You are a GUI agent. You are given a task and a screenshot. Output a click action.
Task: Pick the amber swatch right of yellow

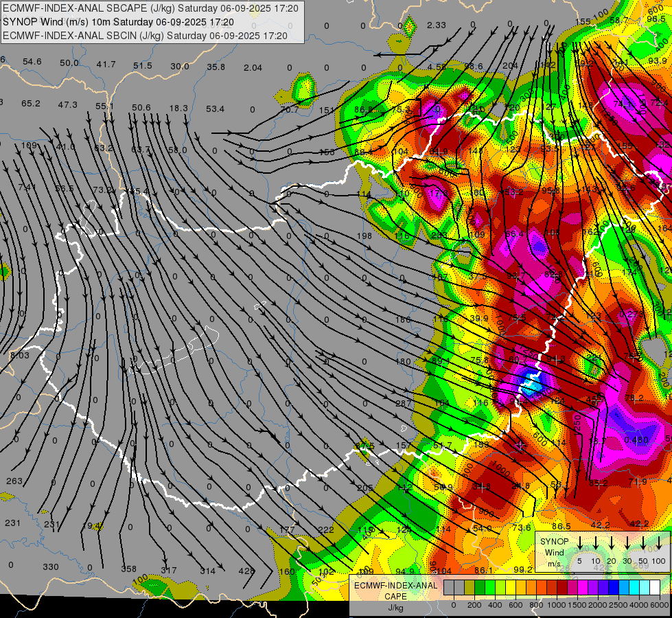(521, 587)
